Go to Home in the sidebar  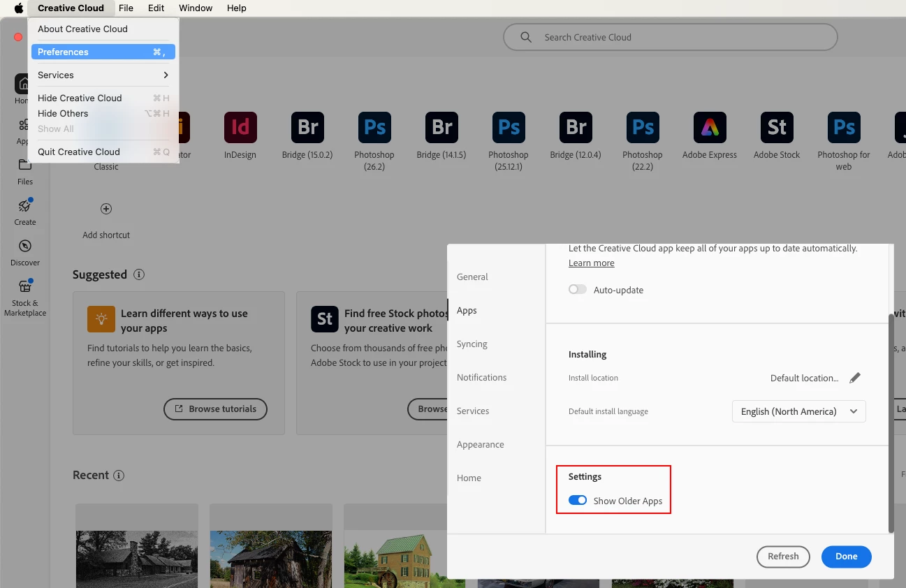coord(22,89)
